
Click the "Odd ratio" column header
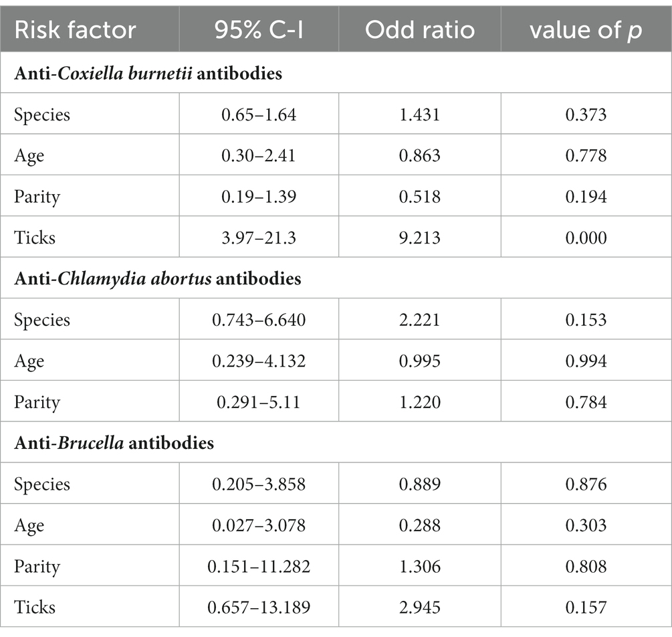[419, 30]
